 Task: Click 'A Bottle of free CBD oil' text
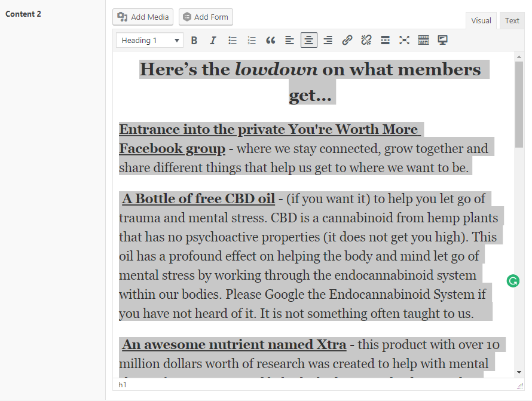pos(198,199)
